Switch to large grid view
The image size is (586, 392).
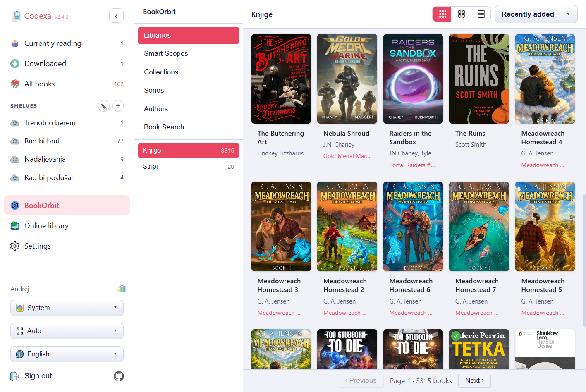[x=462, y=14]
